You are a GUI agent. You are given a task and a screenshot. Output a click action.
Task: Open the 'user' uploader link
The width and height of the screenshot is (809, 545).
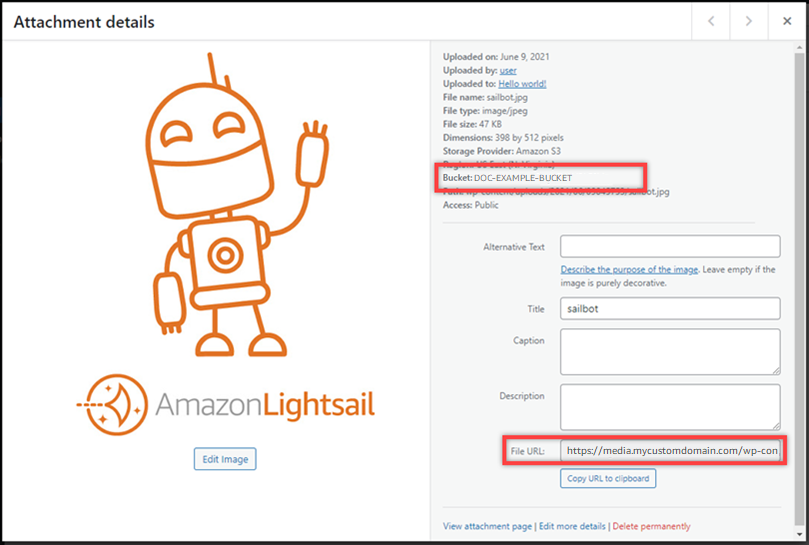click(x=508, y=71)
